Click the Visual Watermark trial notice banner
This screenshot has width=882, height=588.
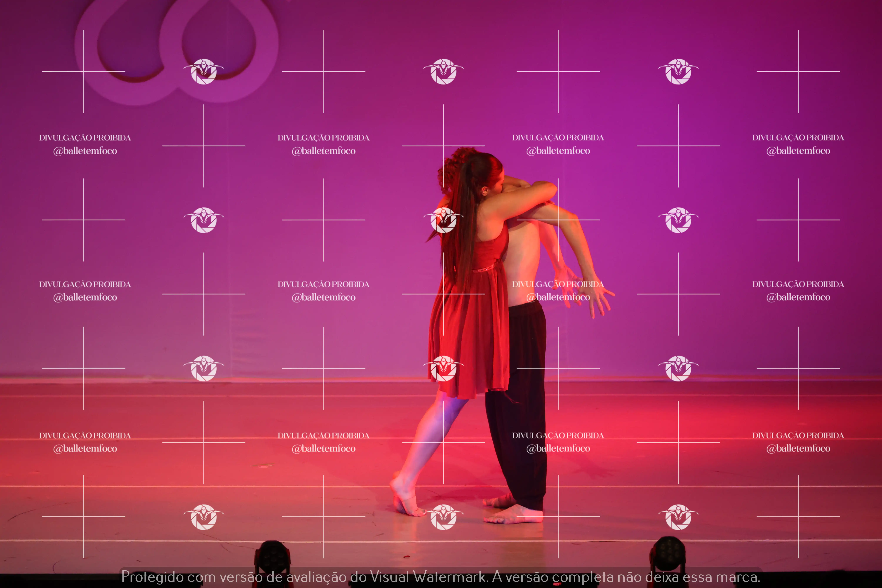tap(441, 577)
